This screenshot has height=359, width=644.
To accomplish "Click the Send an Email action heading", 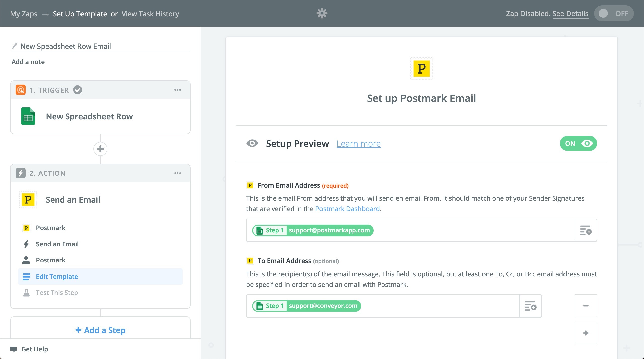I will [73, 200].
